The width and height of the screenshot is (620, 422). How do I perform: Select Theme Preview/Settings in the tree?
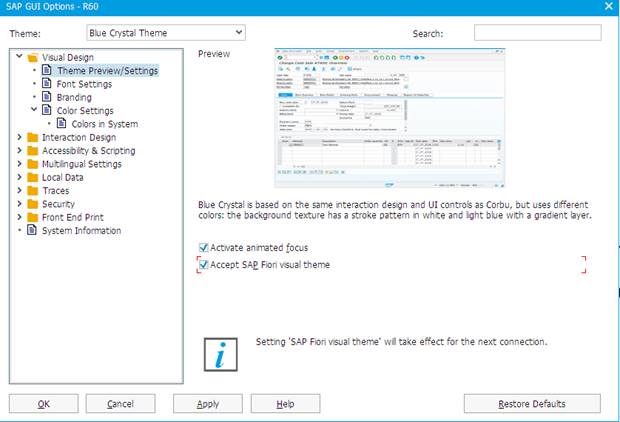click(x=108, y=71)
